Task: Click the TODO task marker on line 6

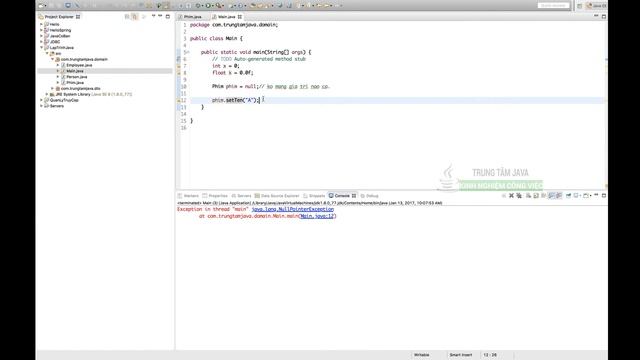Action: (x=178, y=59)
